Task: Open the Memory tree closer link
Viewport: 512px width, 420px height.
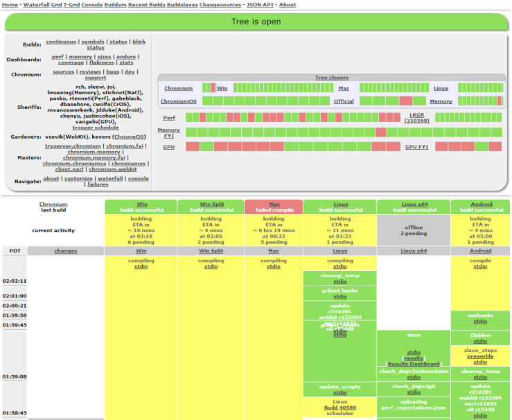Action: pos(441,101)
